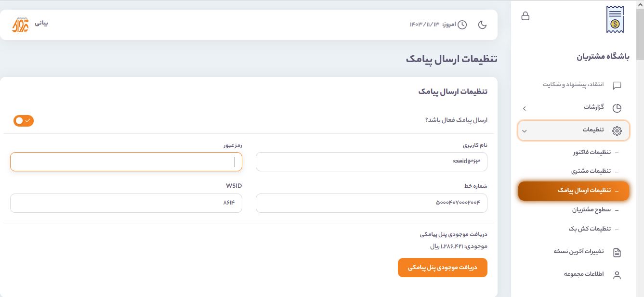Click the clock icon beside today's date
Image resolution: width=644 pixels, height=297 pixels.
(x=462, y=25)
